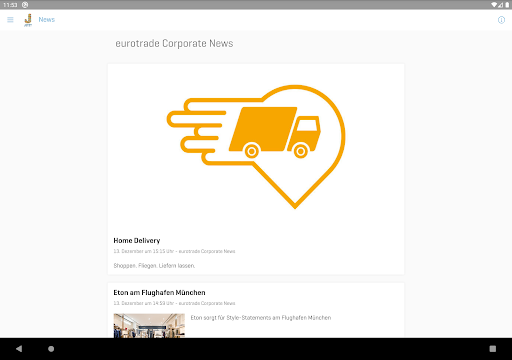Open the Eton sorgt für Style-Statements teaser
Viewport: 512px width, 360px height.
[261, 318]
